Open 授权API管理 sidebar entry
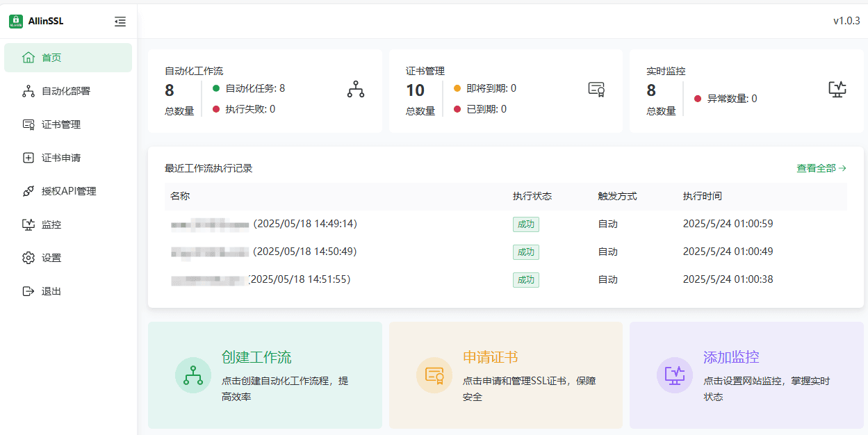 [67, 191]
